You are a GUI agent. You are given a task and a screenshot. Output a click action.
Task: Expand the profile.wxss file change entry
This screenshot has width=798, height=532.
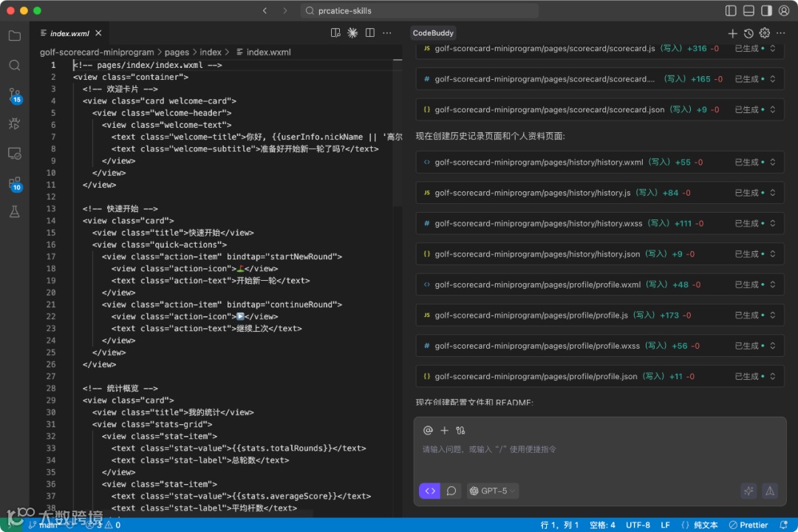click(x=773, y=345)
